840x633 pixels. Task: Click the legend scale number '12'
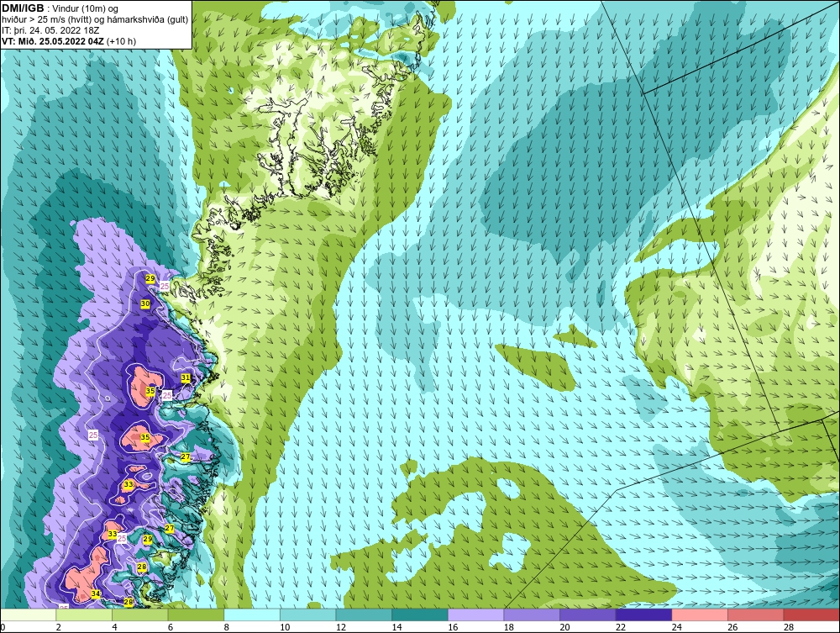pos(341,627)
